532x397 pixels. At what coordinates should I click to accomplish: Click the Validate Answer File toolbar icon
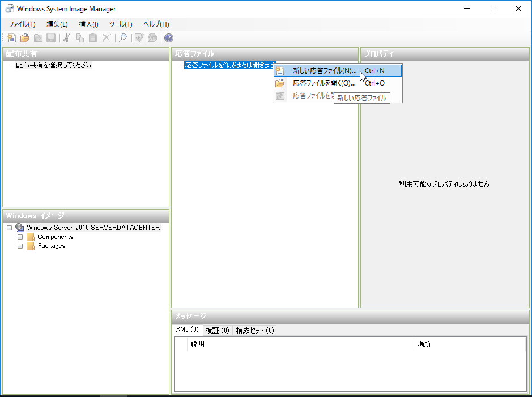(x=139, y=38)
